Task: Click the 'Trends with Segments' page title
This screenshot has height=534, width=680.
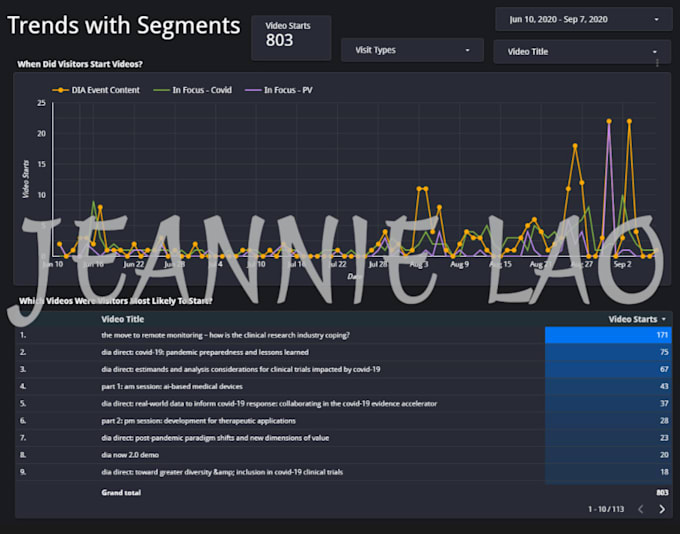Action: click(124, 25)
